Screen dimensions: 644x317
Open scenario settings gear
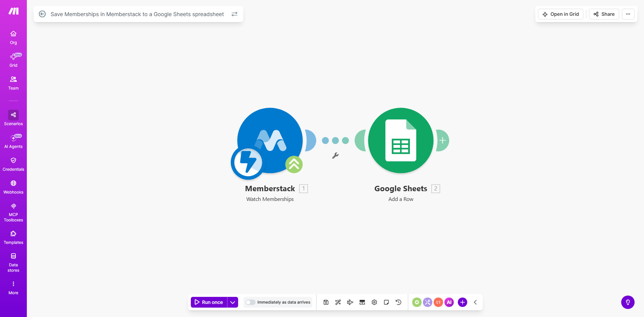pos(374,302)
